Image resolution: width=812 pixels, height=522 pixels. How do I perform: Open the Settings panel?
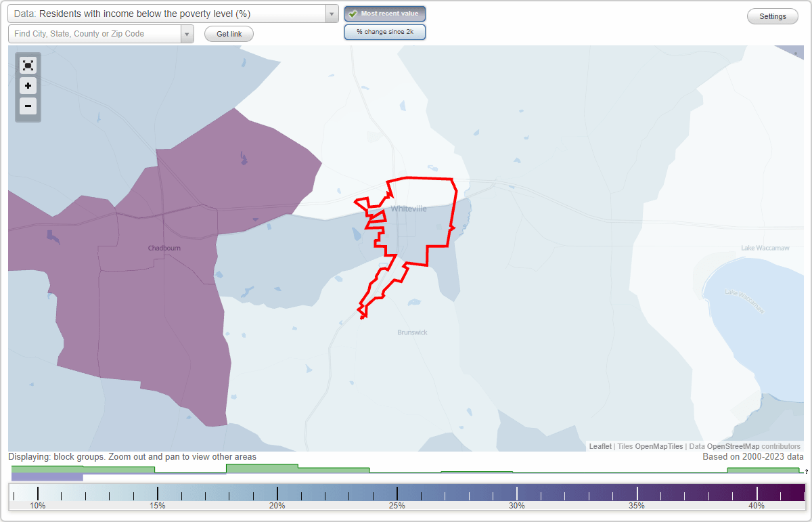click(x=772, y=16)
